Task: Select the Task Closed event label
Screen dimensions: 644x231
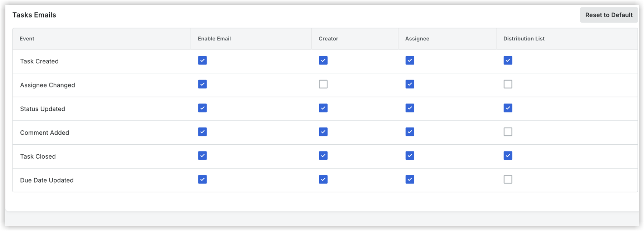Action: coord(38,157)
